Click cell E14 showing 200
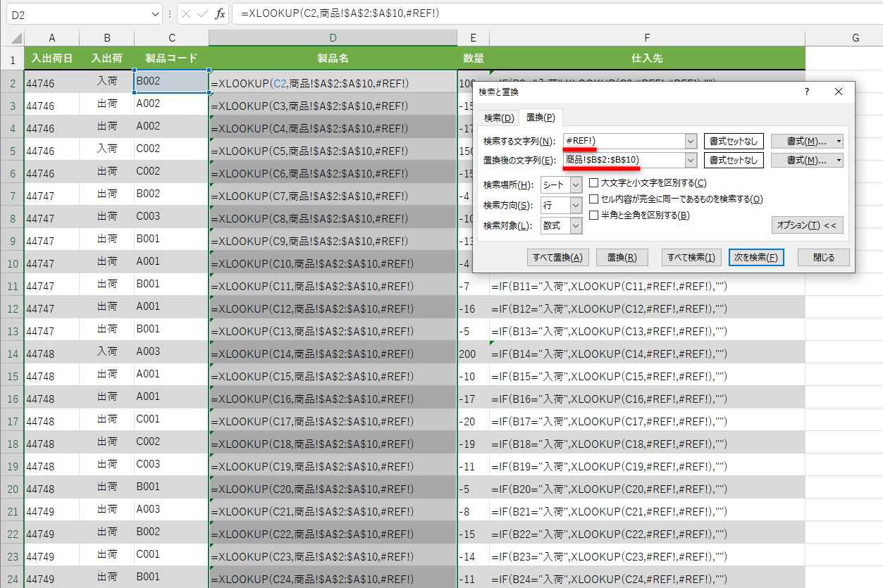 point(473,354)
